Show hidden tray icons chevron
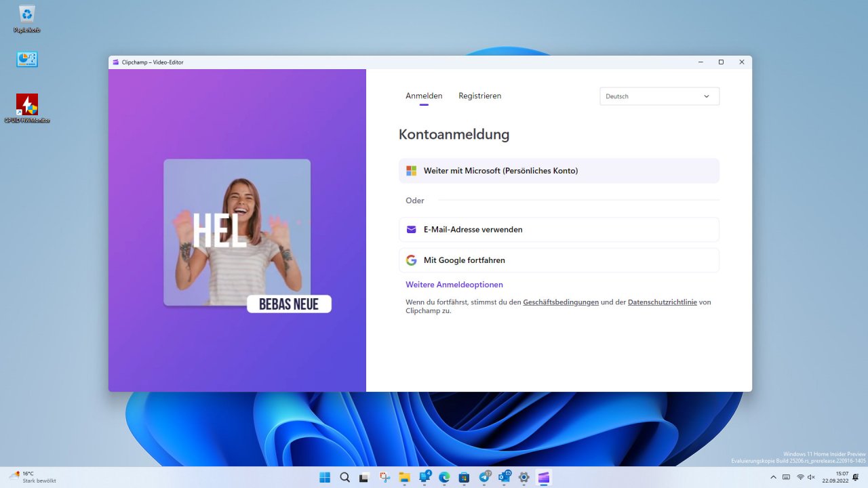 tap(773, 477)
